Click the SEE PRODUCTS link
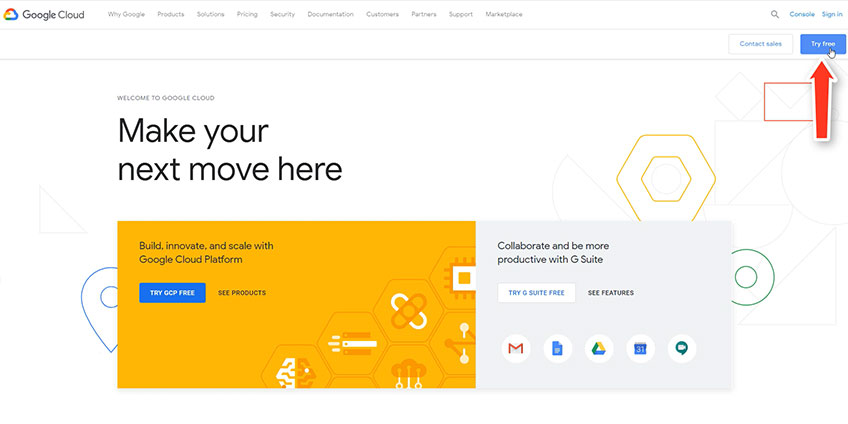848x424 pixels. 242,293
